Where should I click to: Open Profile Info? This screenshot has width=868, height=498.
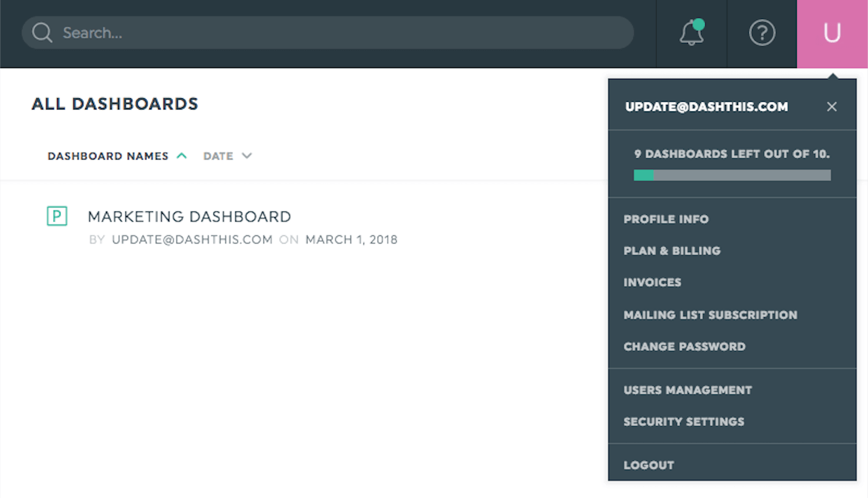[x=666, y=219]
